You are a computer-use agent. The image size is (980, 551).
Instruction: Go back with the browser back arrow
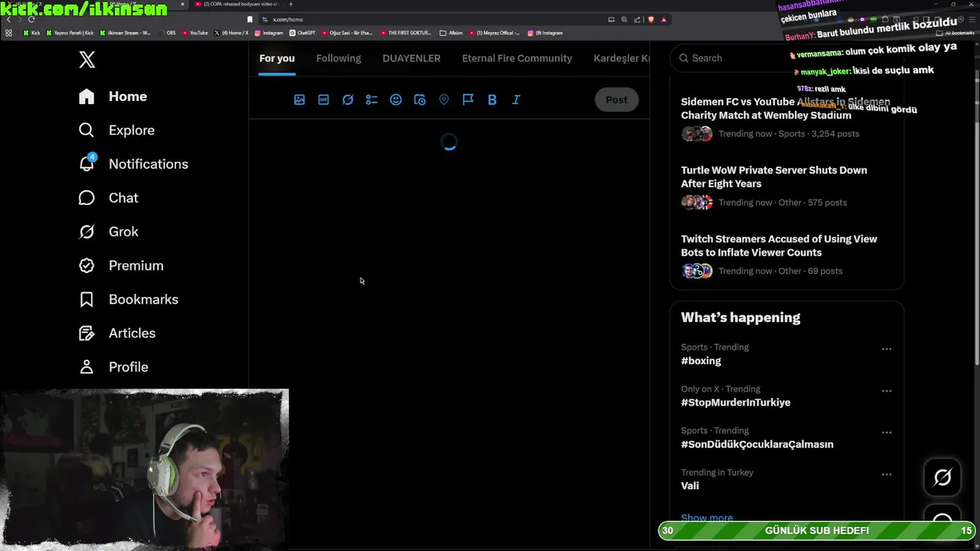[x=8, y=19]
